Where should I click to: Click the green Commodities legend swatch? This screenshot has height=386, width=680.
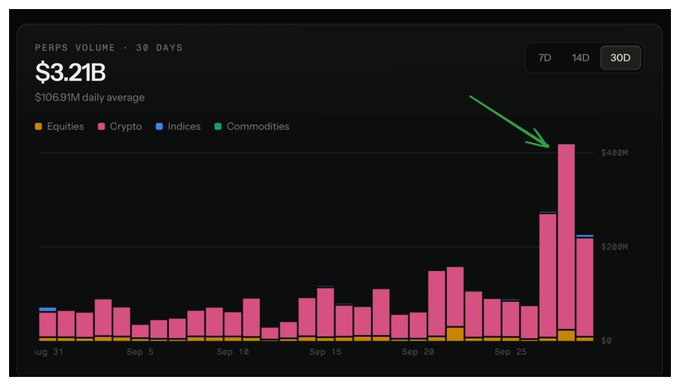click(218, 126)
